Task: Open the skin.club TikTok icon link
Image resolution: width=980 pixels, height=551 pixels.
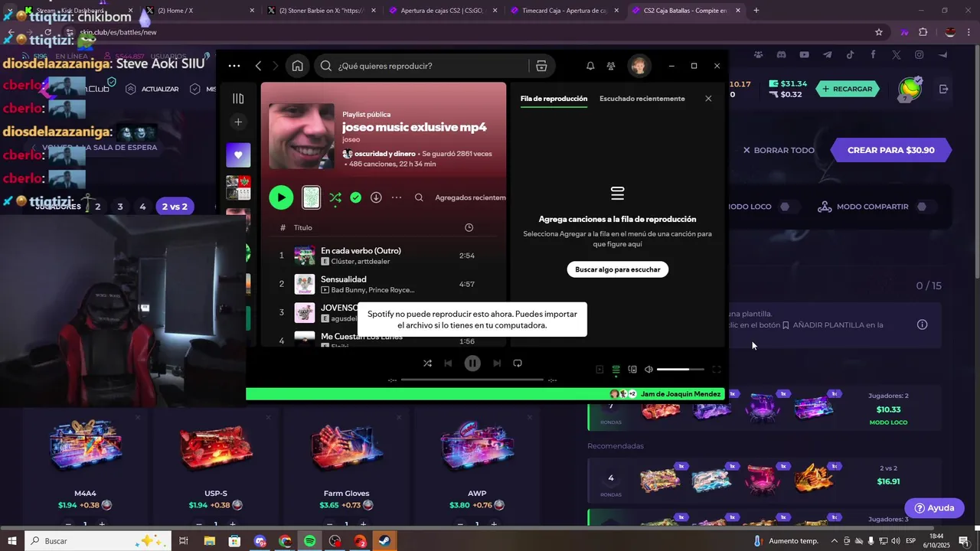Action: (x=850, y=55)
